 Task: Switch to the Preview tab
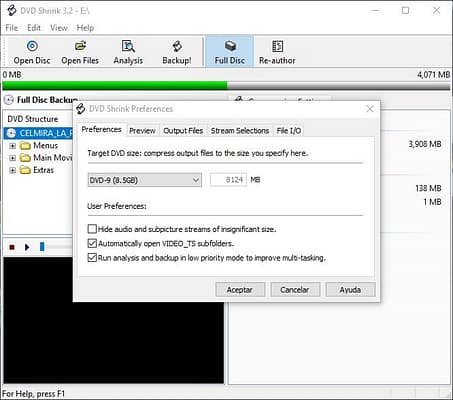coord(142,131)
